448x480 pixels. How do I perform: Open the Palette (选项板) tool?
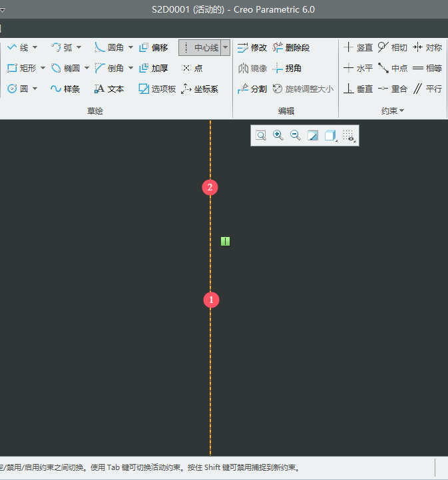click(x=157, y=89)
